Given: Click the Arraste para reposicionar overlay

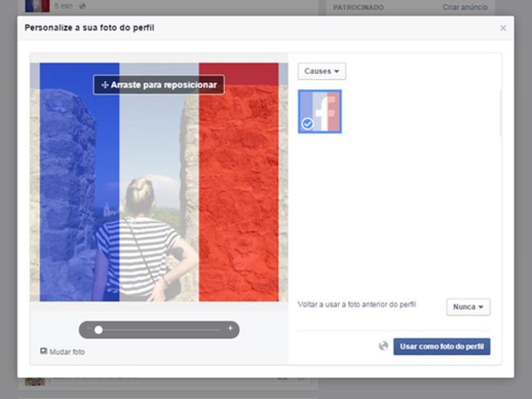Looking at the screenshot, I should (159, 85).
